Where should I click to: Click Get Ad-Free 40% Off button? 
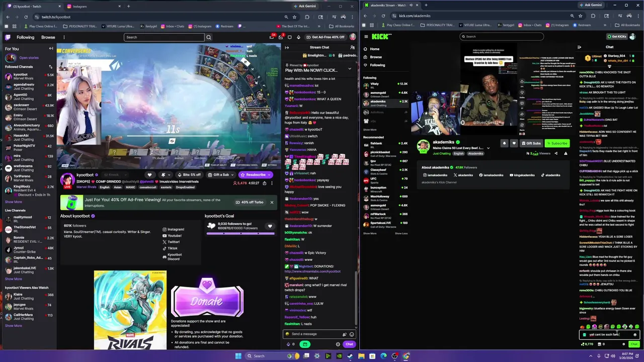tap(325, 37)
